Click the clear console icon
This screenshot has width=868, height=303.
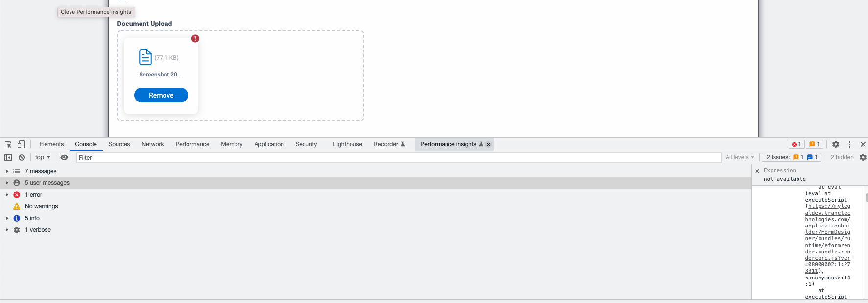click(22, 157)
